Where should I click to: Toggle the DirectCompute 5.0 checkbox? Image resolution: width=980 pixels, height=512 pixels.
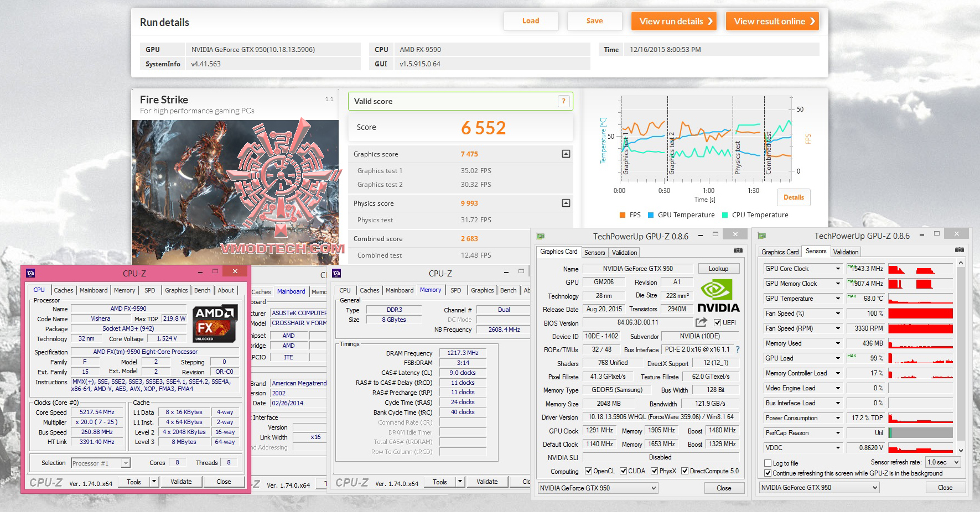(685, 471)
